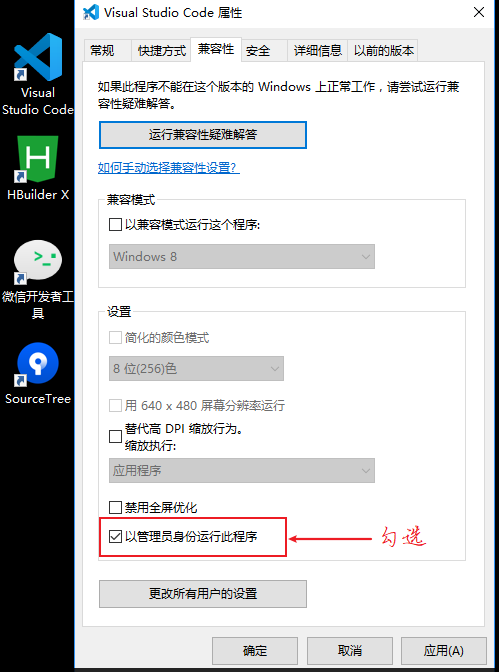Expand the 8 位(256)色 dropdown
Screen dimensions: 499x672
coord(196,368)
